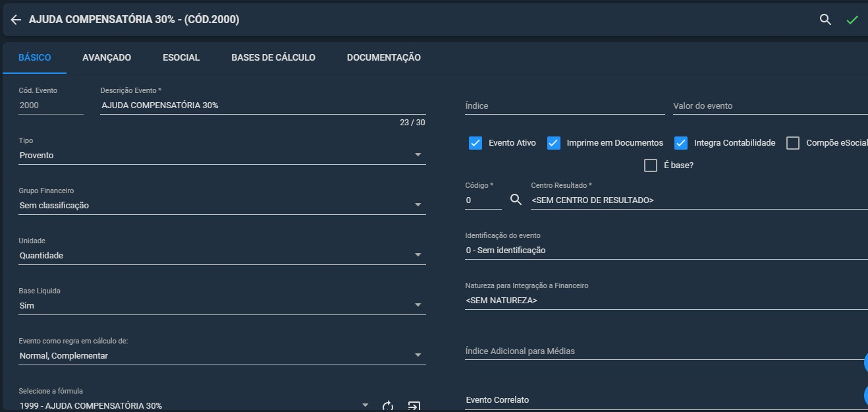Expand the Unidade dropdown showing Quantidade
Viewport: 868px width, 412px height.
[x=222, y=255]
